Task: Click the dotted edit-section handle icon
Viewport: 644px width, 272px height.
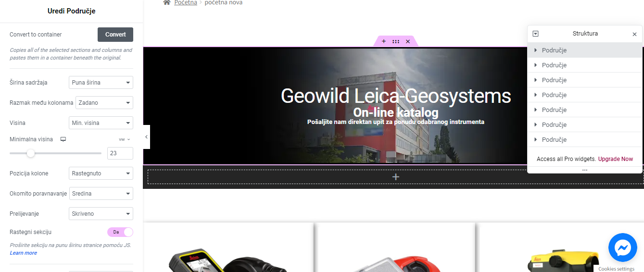Action: (396, 41)
